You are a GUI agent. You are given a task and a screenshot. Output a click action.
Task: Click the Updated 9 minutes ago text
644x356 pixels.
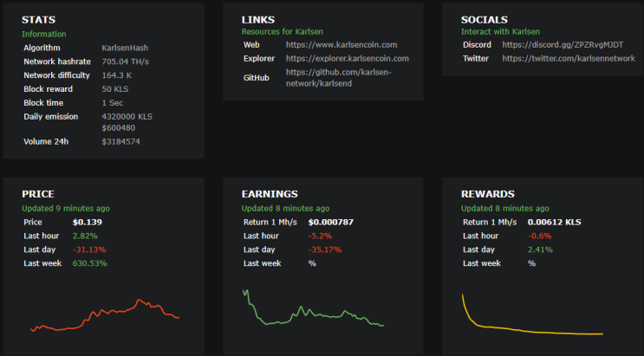[66, 209]
